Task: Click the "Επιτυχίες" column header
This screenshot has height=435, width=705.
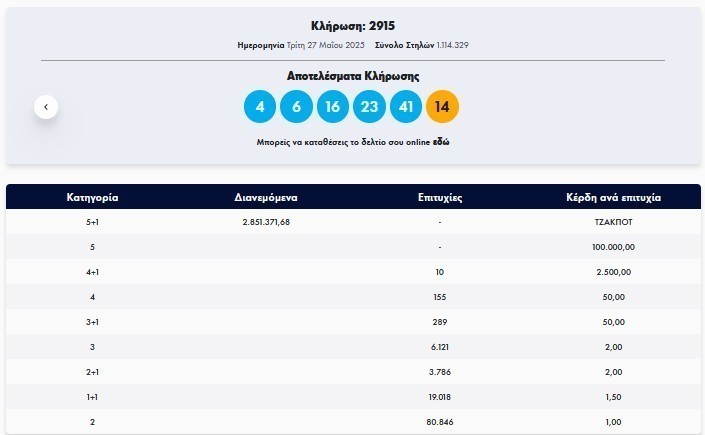Action: pyautogui.click(x=439, y=197)
